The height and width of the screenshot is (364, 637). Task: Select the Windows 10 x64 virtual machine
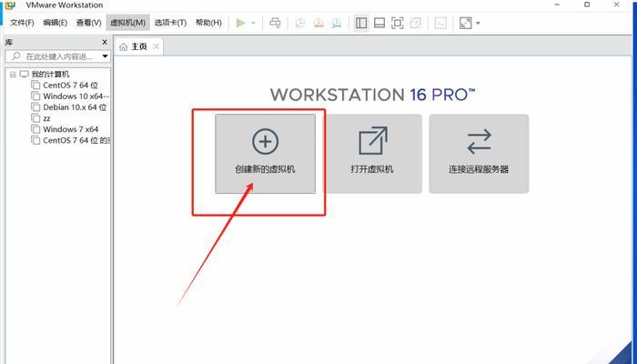pos(76,96)
